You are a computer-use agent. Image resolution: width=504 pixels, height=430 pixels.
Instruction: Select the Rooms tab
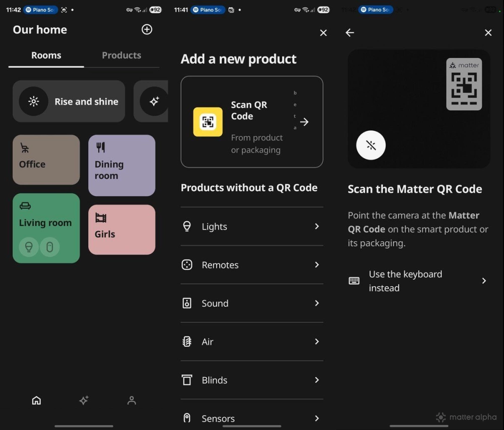[46, 55]
